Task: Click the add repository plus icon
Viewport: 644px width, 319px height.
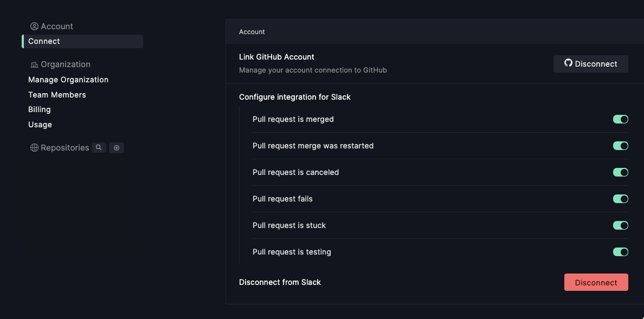Action: 117,148
